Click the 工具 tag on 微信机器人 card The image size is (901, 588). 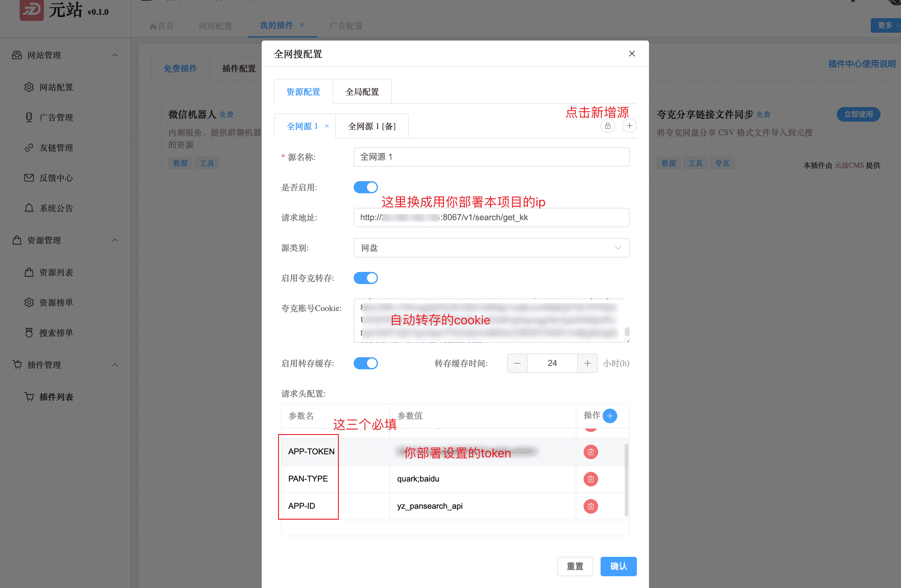coord(207,163)
